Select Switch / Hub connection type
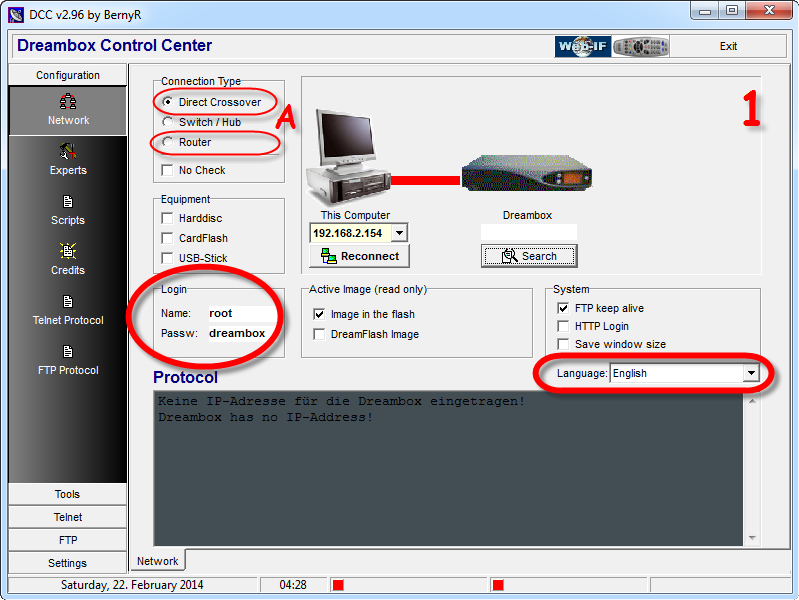The height and width of the screenshot is (600, 799). click(167, 122)
